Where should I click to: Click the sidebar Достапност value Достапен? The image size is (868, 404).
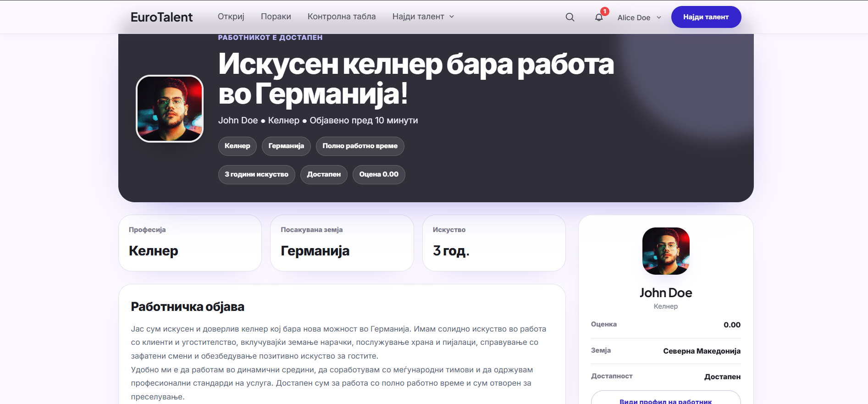click(x=722, y=376)
